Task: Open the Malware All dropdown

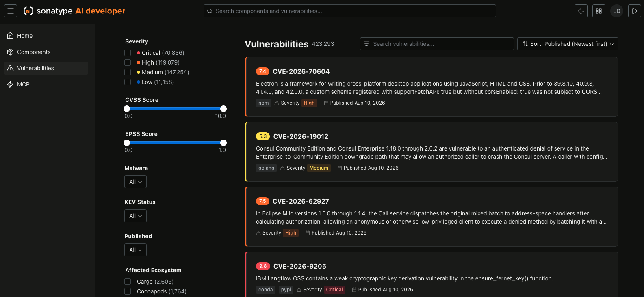Action: coord(135,182)
